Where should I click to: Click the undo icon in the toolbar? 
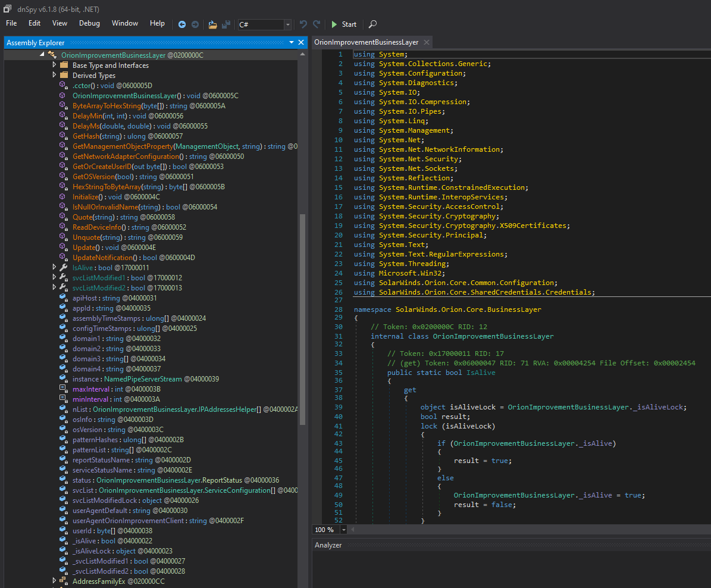click(x=303, y=24)
